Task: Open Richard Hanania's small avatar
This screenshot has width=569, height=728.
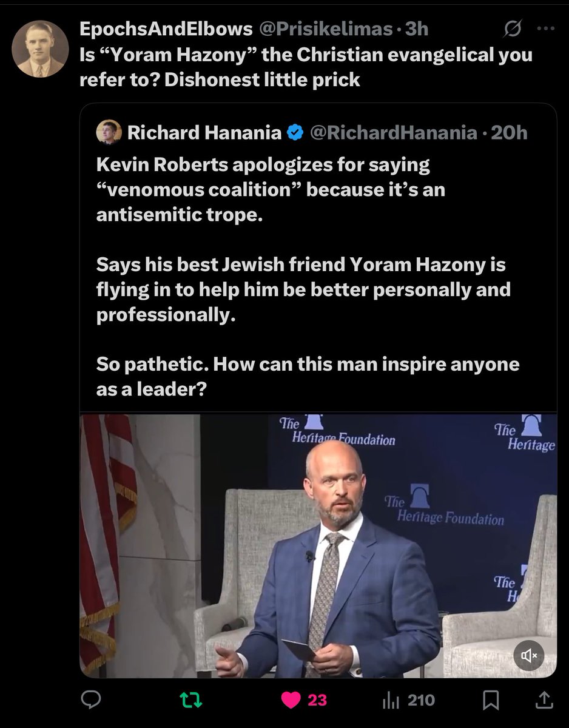Action: coord(109,133)
